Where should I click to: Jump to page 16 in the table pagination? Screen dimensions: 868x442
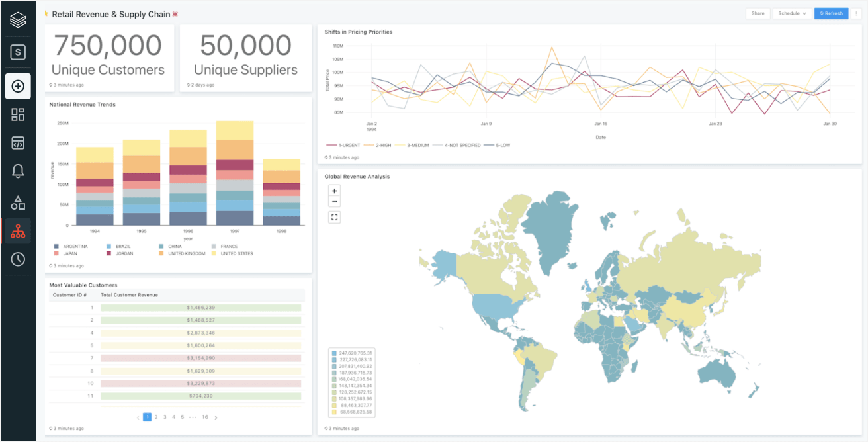tap(205, 418)
